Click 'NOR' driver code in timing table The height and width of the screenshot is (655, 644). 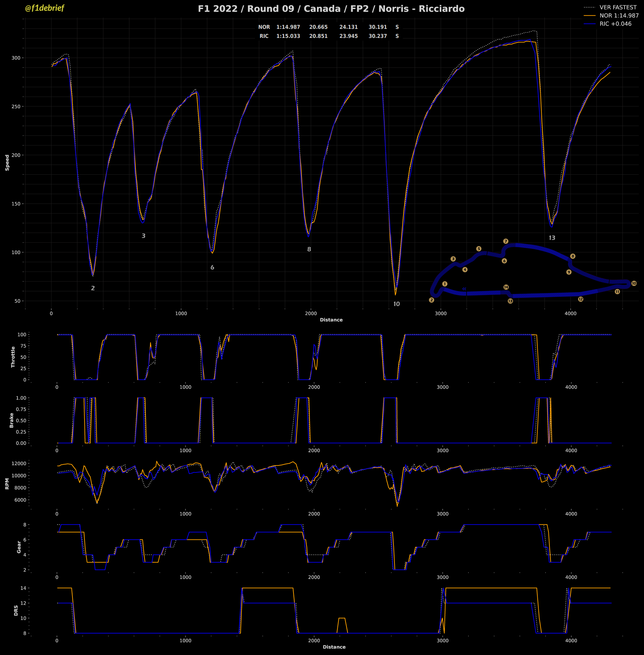[x=264, y=27]
